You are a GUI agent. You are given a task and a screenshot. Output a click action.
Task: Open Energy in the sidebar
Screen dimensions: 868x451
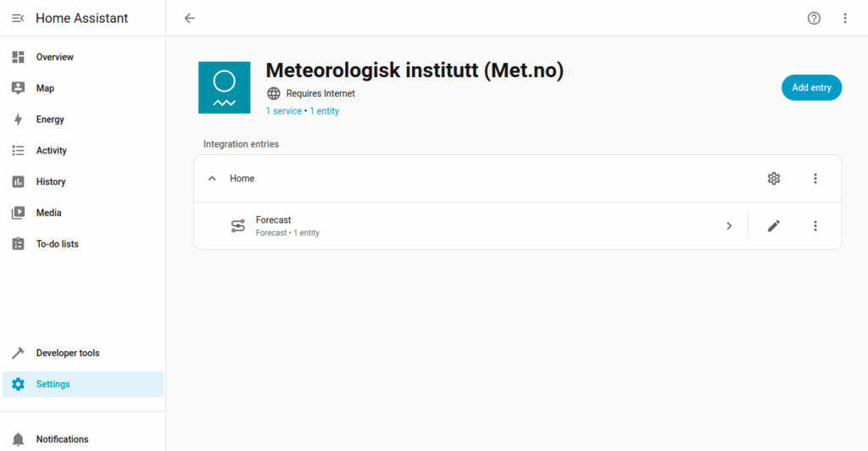coord(50,120)
